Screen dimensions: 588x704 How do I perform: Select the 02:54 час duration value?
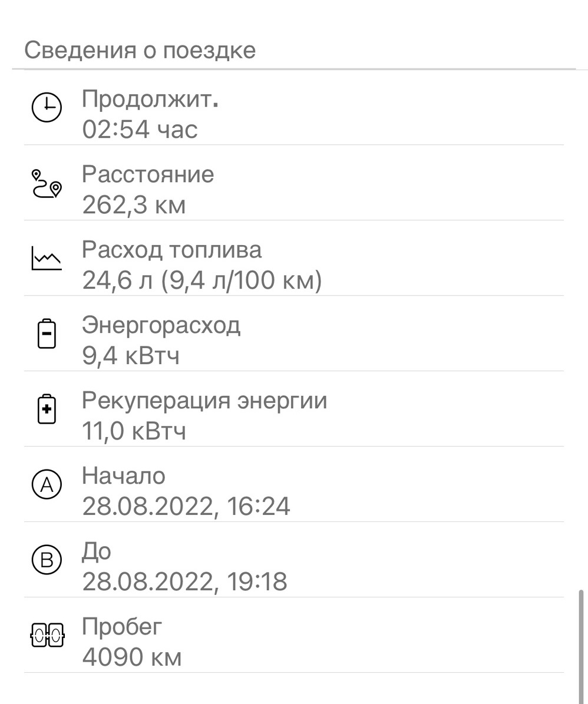(140, 129)
